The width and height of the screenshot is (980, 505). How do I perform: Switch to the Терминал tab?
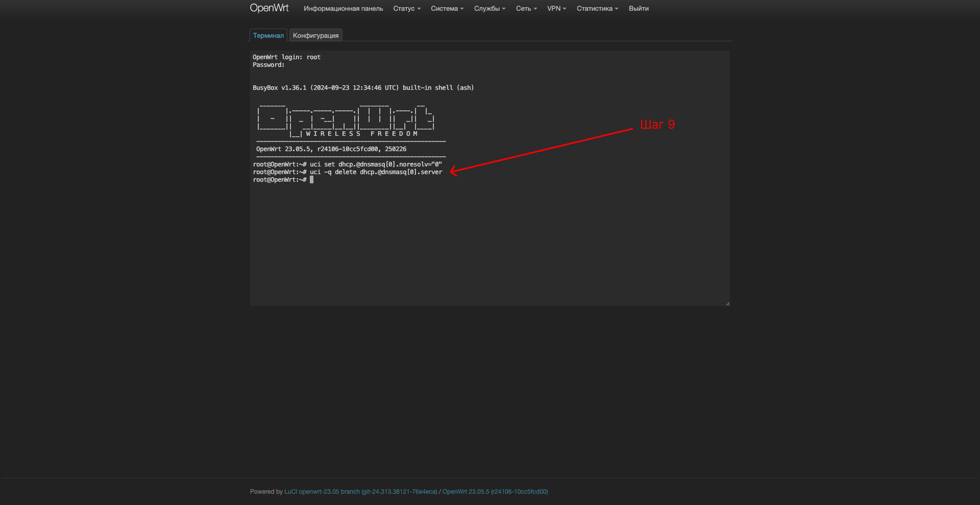tap(268, 35)
